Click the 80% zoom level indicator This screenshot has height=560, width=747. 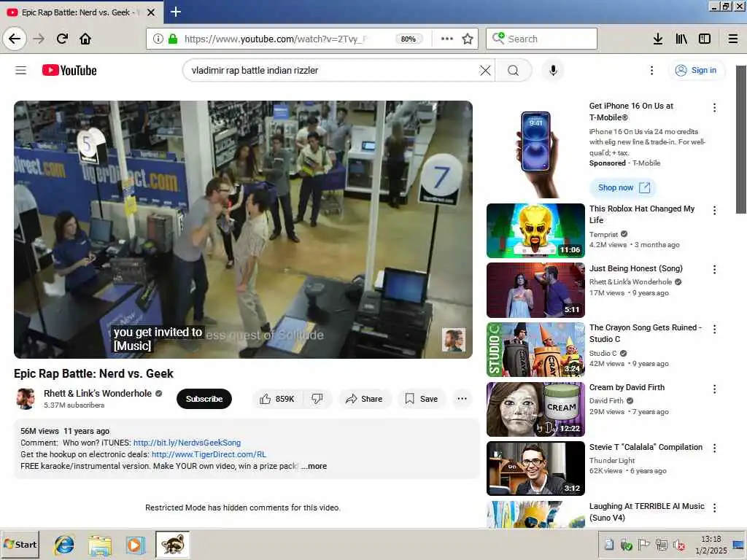(x=409, y=39)
